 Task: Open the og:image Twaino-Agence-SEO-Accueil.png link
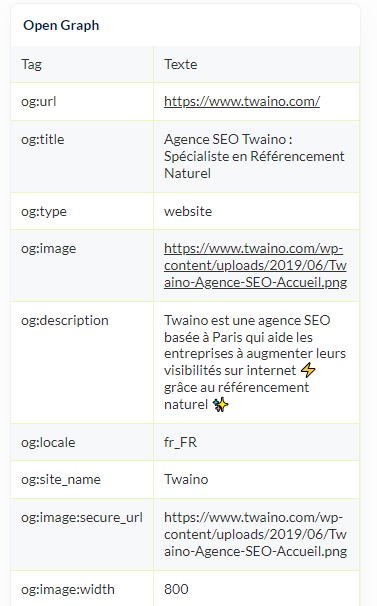(x=255, y=266)
